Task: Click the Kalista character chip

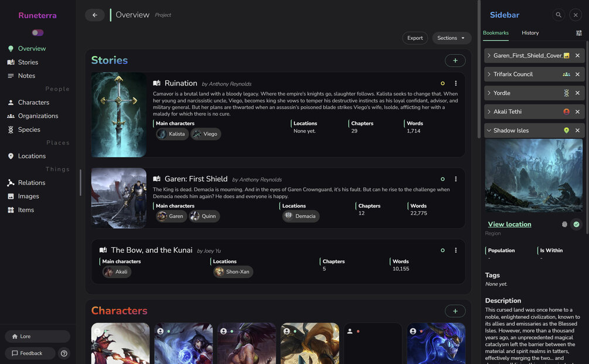Action: pos(172,134)
